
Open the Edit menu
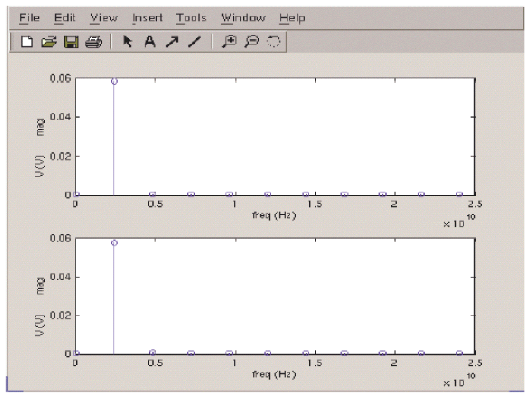(x=65, y=18)
